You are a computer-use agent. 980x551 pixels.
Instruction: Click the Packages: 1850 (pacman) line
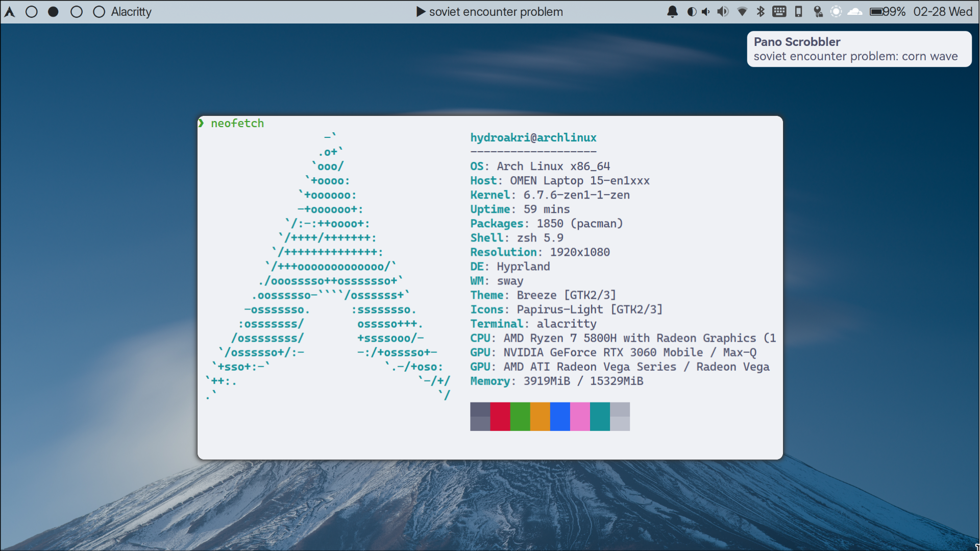click(547, 223)
